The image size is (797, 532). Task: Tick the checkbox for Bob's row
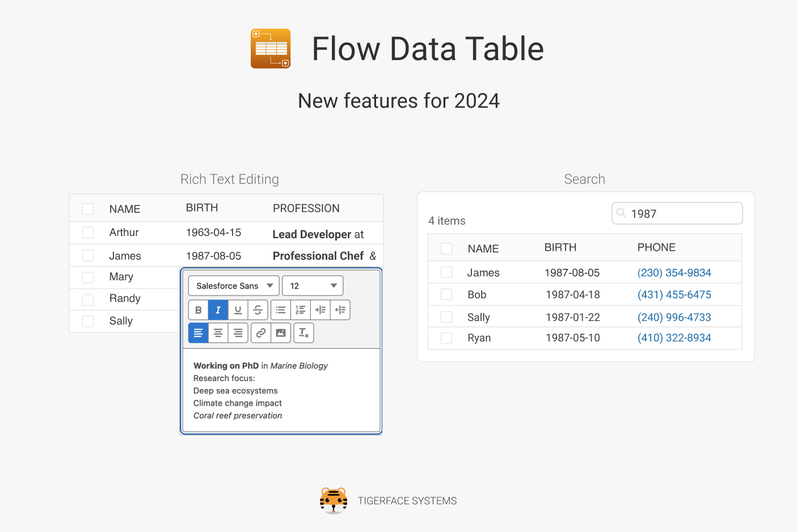tap(446, 294)
